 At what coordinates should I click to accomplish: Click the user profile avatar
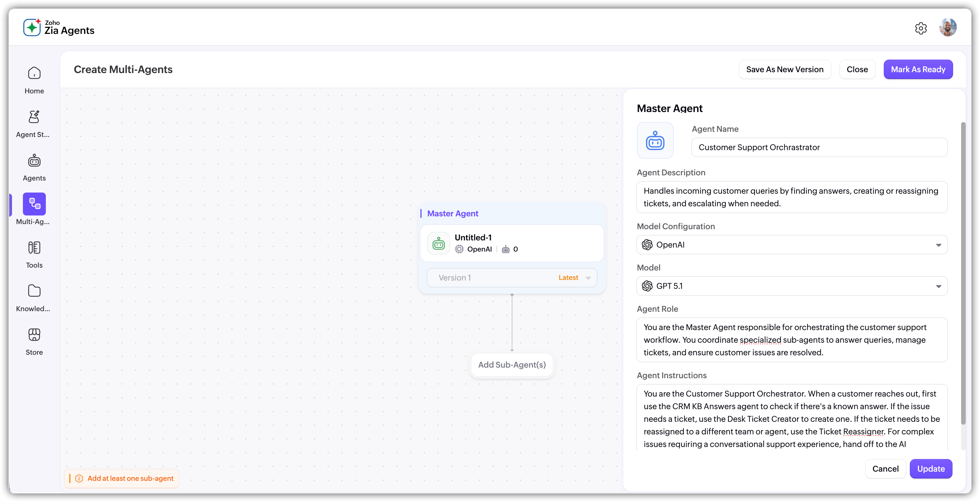tap(948, 28)
